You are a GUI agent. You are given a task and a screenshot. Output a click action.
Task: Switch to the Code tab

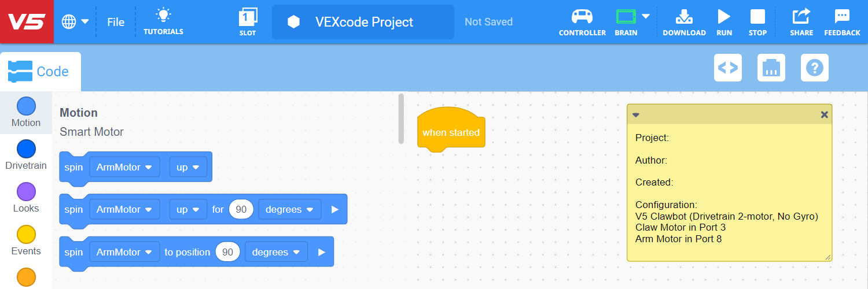pos(40,72)
